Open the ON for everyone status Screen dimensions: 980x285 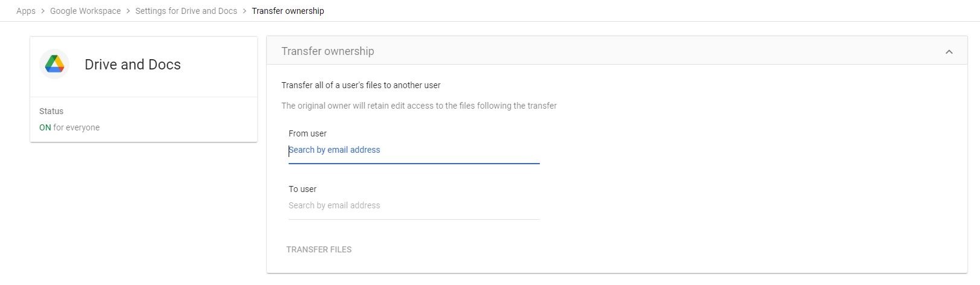(69, 127)
